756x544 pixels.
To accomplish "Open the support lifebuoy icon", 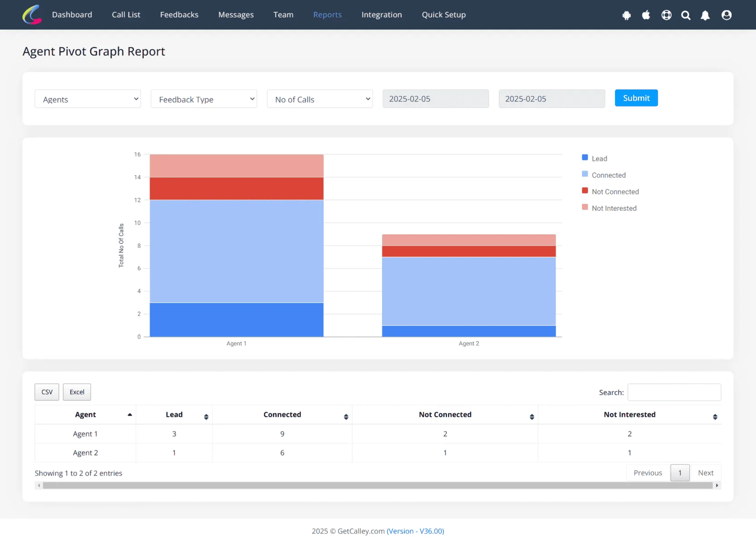I will pos(666,15).
